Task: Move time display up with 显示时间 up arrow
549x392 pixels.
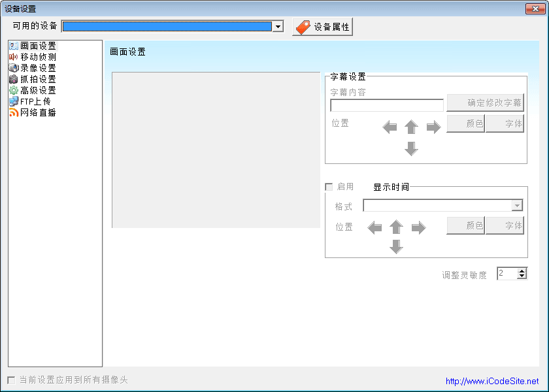Action: click(396, 227)
